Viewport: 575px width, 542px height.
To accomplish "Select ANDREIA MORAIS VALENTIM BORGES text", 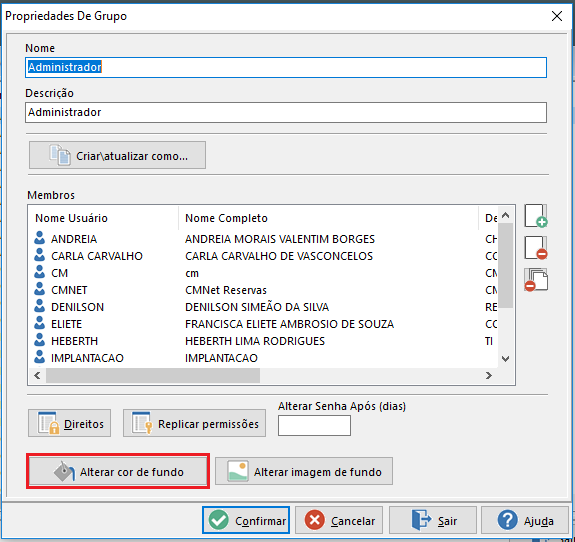I will 280,239.
